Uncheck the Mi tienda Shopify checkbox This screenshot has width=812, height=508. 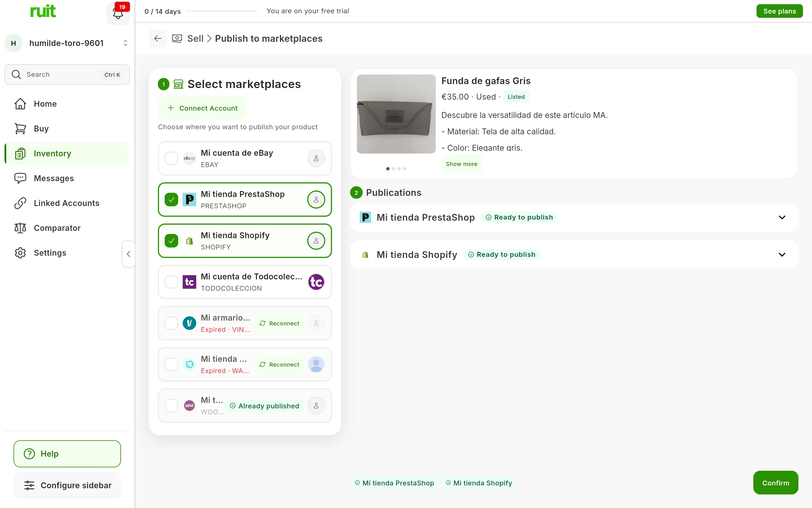[x=171, y=241]
